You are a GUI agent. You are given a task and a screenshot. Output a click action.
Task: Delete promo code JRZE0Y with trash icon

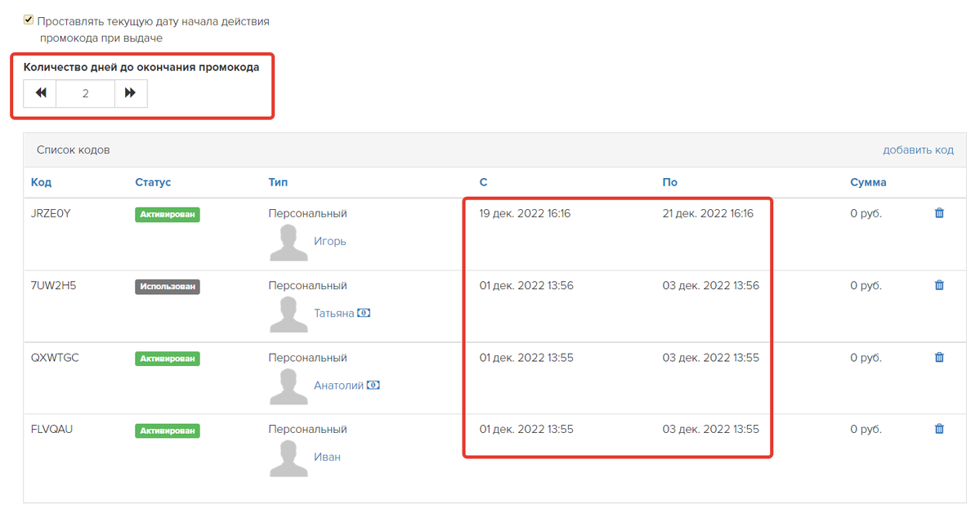939,213
